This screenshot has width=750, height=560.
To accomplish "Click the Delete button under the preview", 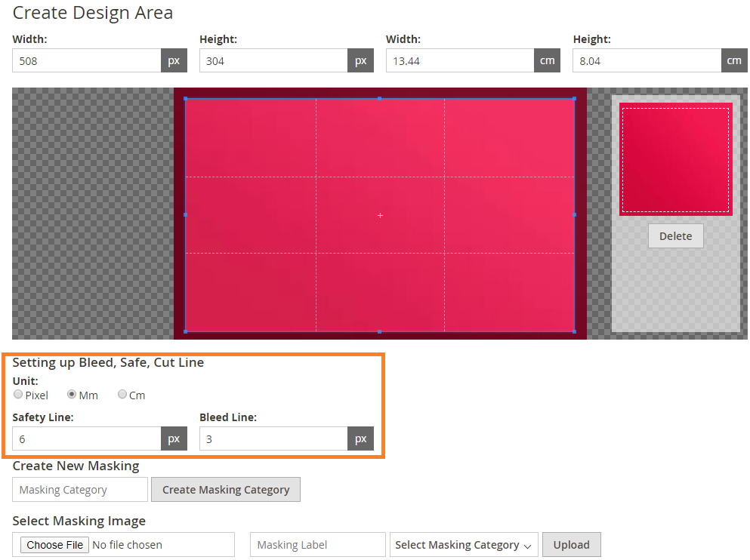I will coord(675,235).
